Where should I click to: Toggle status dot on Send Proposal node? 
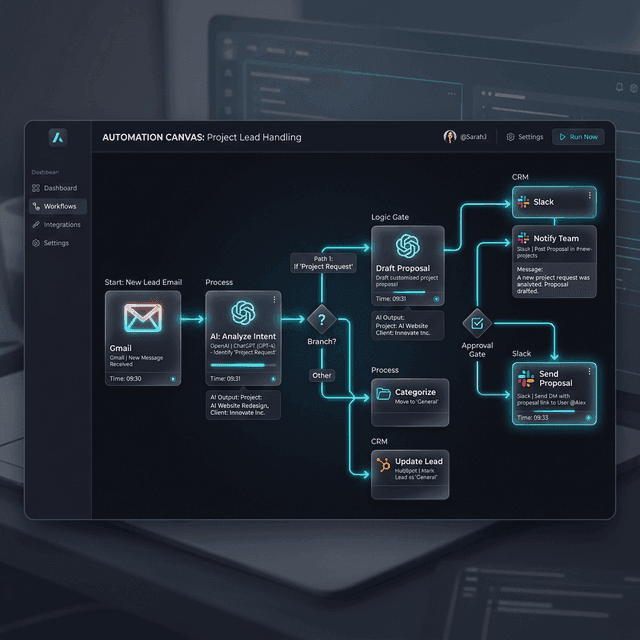click(589, 418)
